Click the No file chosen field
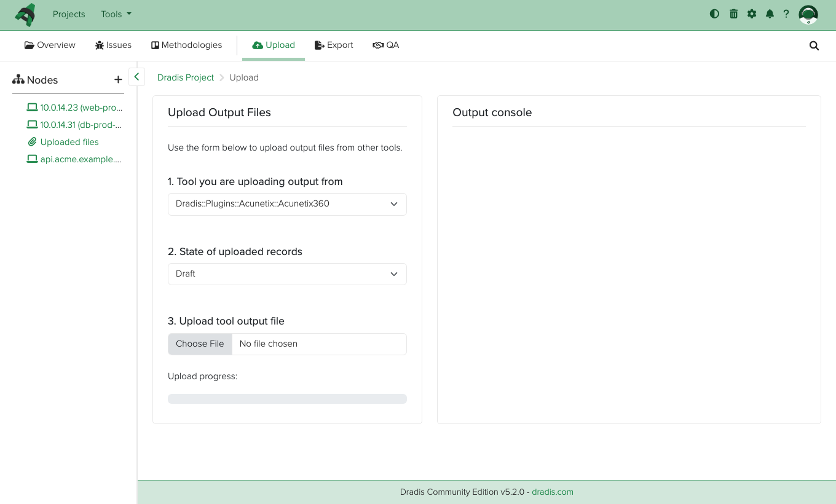 pyautogui.click(x=319, y=344)
